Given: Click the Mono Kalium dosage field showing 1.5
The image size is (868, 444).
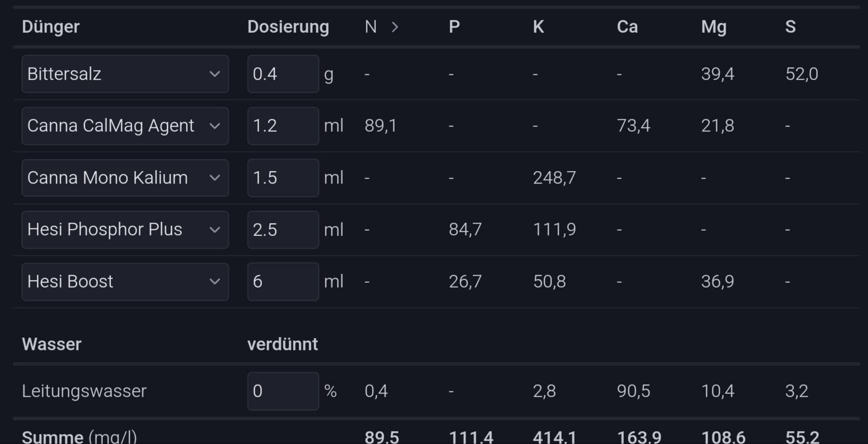Looking at the screenshot, I should (x=283, y=178).
